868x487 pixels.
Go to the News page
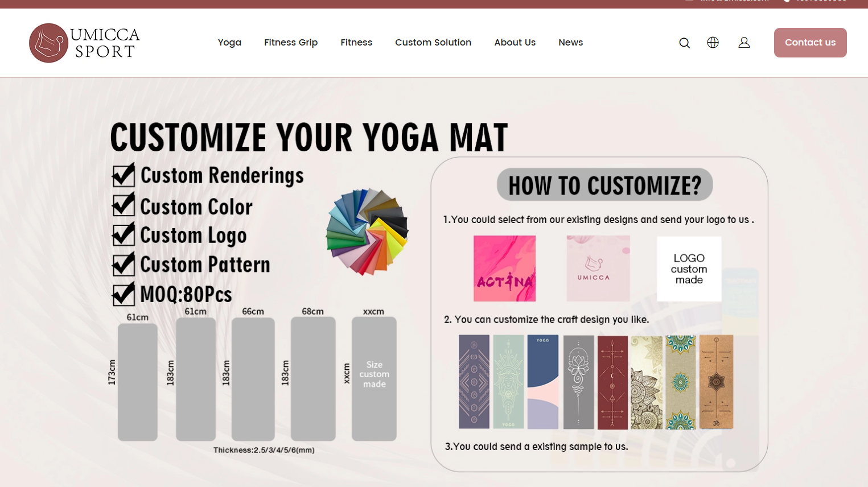570,43
